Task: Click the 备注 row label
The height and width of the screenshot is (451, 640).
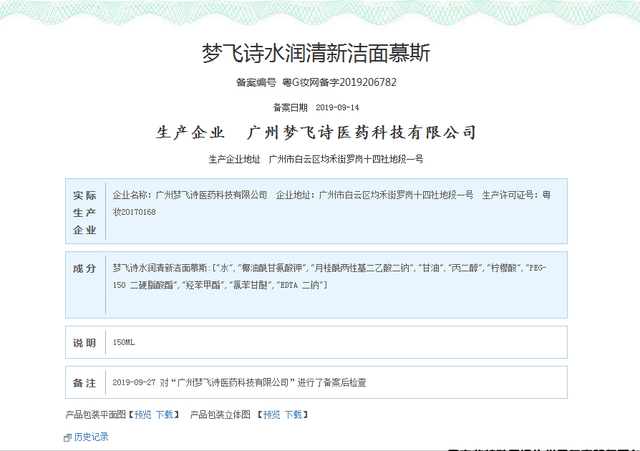Action: tap(84, 383)
